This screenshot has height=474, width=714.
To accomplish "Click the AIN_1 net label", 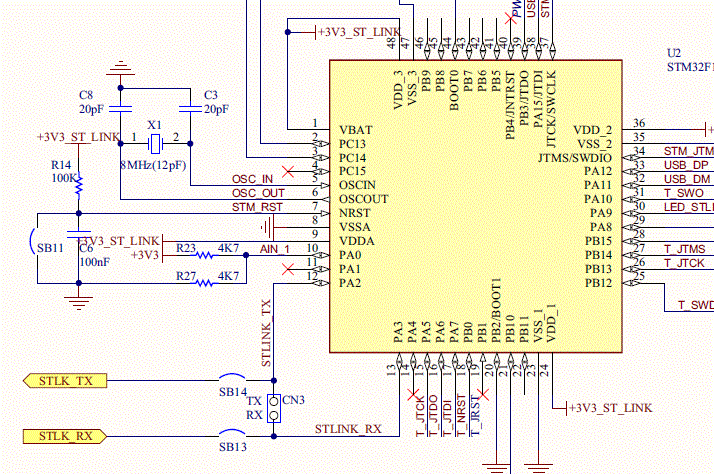I will point(275,250).
